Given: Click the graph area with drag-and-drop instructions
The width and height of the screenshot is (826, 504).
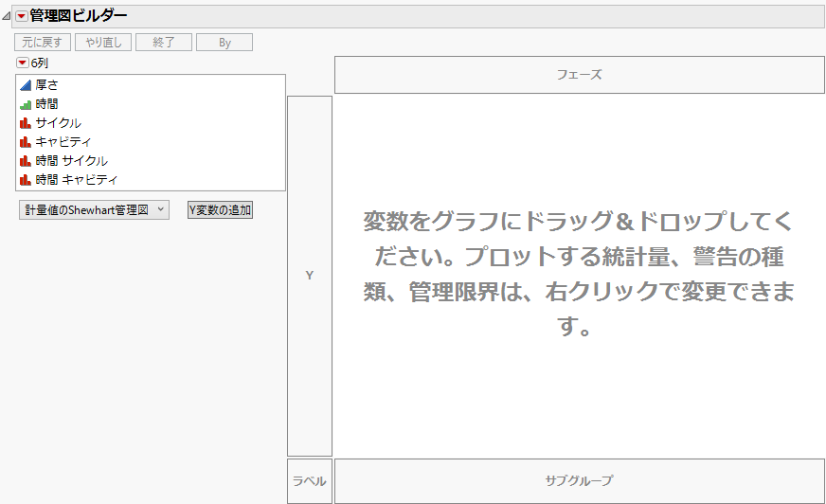Looking at the screenshot, I should (x=580, y=275).
